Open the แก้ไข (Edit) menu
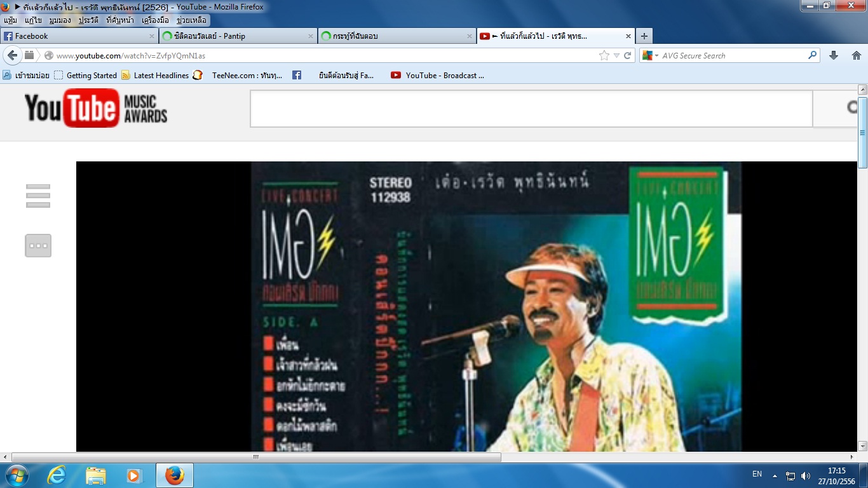 pos(34,20)
